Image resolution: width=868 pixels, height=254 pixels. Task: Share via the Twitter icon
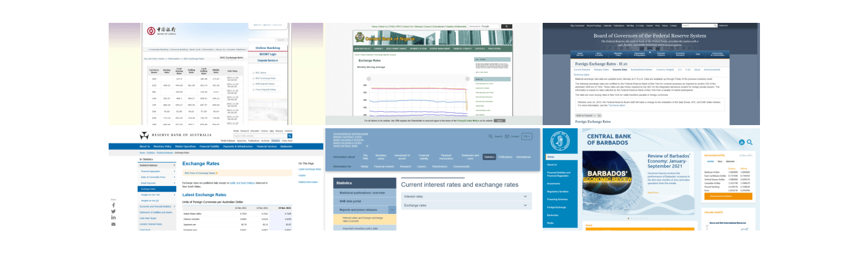113,211
